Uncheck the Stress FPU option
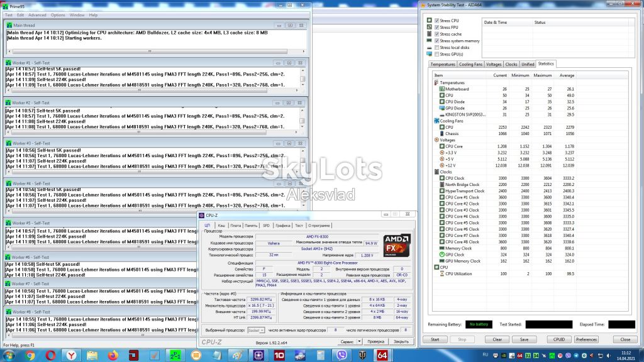 [436, 28]
